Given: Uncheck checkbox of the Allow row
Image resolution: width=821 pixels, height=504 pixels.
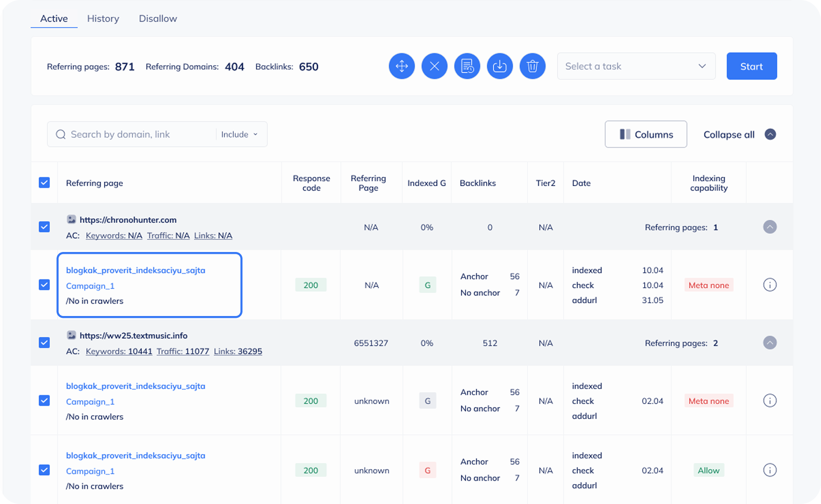Looking at the screenshot, I should [44, 470].
